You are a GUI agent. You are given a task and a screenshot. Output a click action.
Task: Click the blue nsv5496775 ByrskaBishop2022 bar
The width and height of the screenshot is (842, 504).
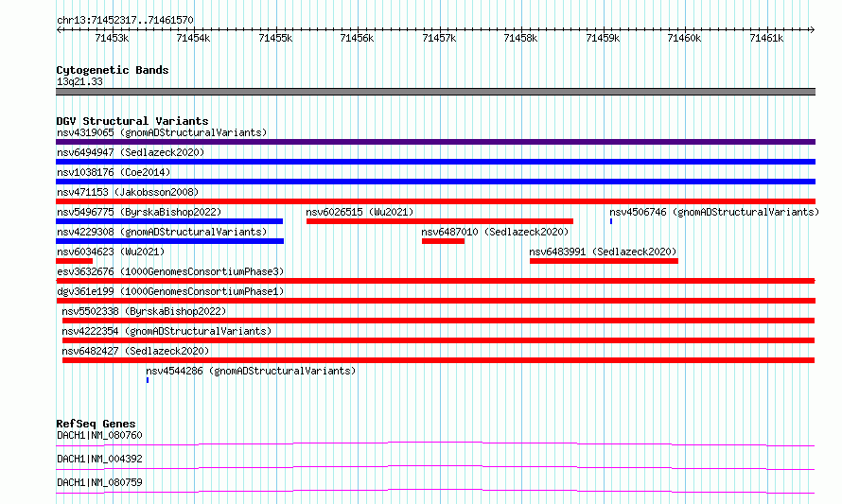click(x=169, y=221)
